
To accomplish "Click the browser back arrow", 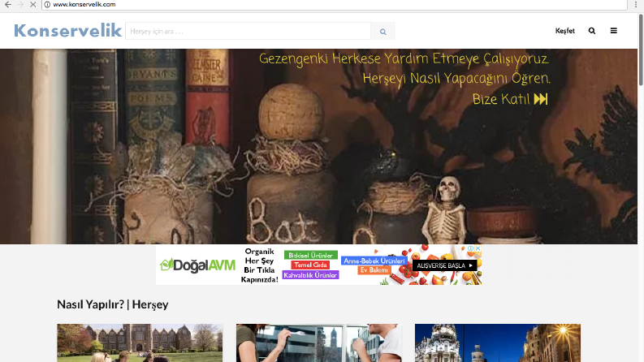I will 8,5.
